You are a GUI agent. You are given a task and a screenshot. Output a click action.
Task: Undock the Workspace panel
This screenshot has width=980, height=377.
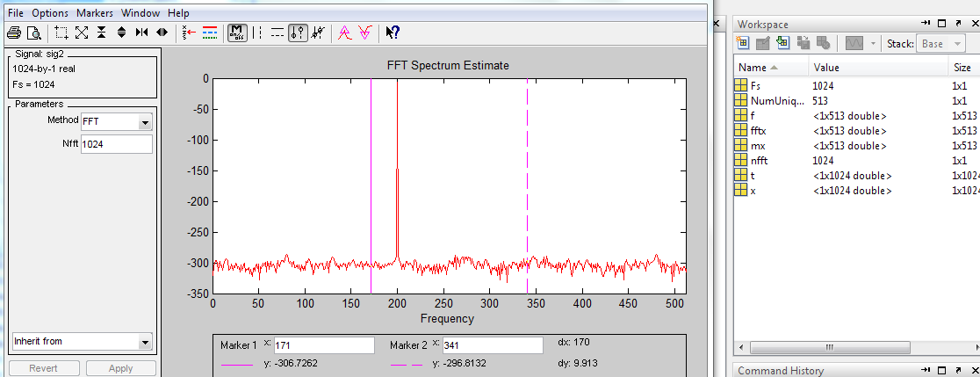pyautogui.click(x=960, y=24)
